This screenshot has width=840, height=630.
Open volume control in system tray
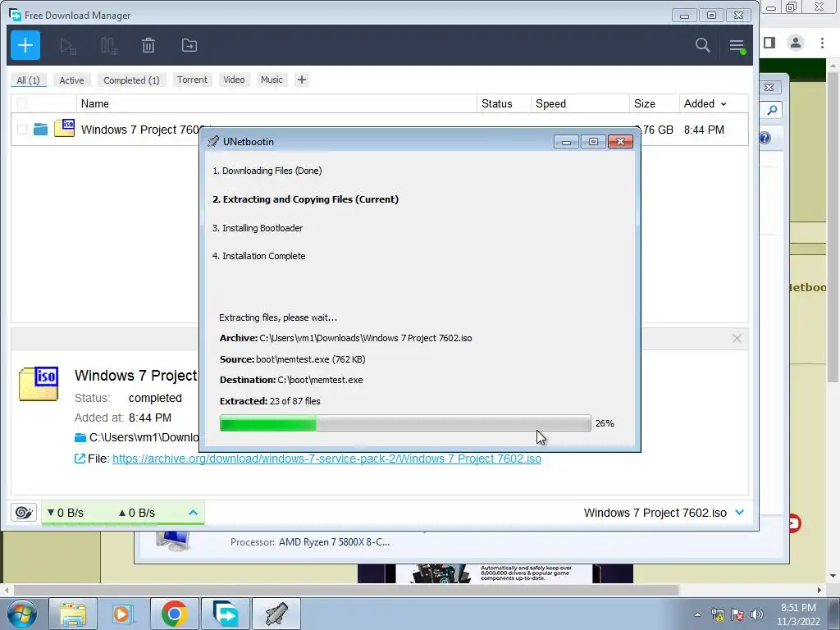pyautogui.click(x=756, y=614)
